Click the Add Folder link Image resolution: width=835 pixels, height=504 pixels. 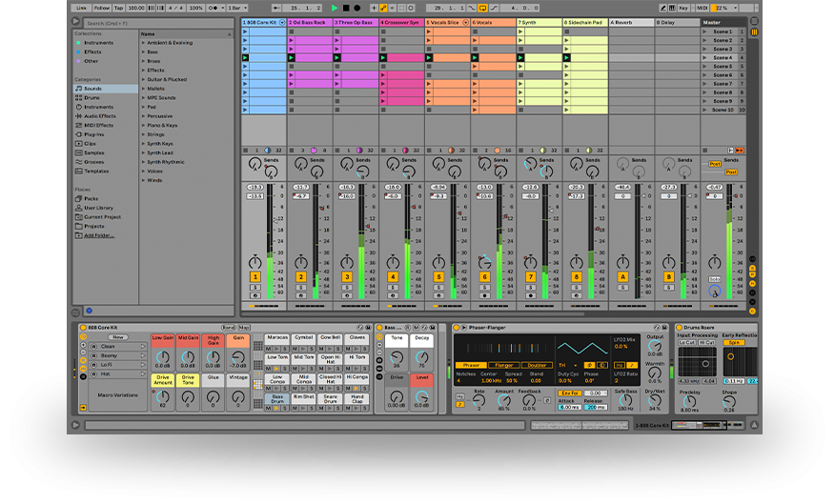(x=98, y=234)
